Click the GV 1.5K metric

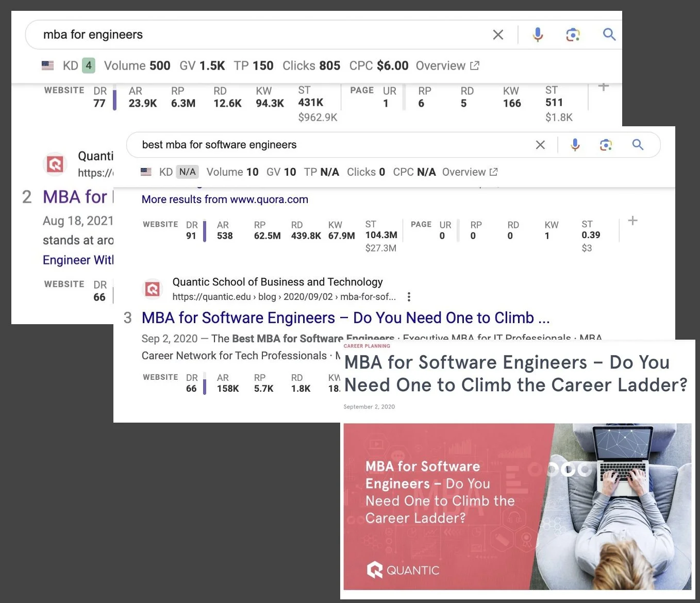202,65
